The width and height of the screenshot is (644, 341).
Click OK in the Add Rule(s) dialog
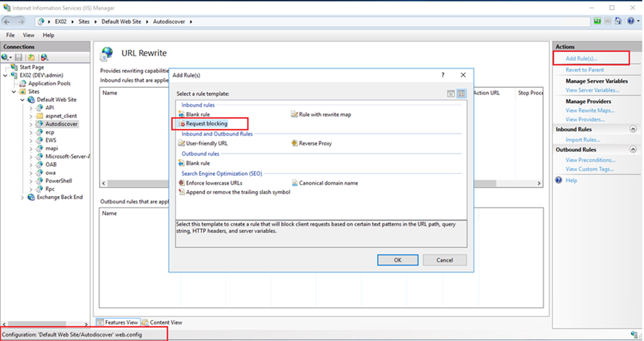(398, 260)
